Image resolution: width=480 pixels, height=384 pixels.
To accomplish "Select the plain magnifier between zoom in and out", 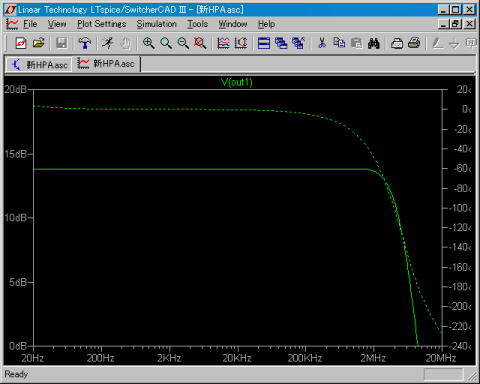I will tap(166, 43).
